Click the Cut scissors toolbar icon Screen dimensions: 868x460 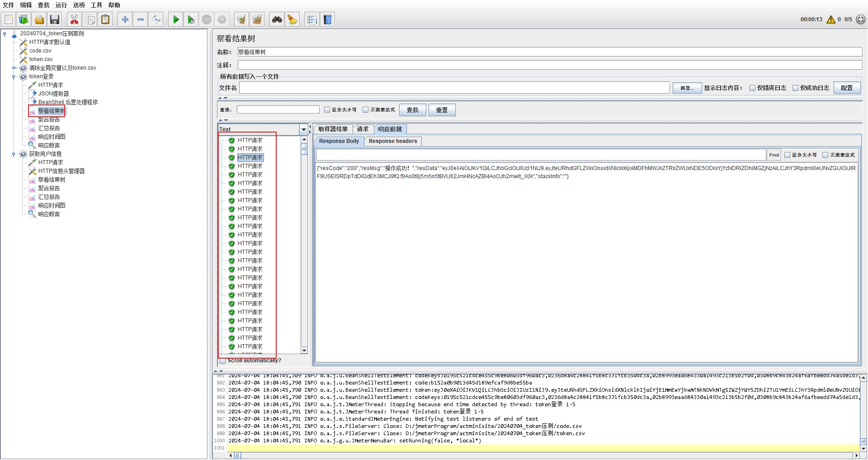74,19
